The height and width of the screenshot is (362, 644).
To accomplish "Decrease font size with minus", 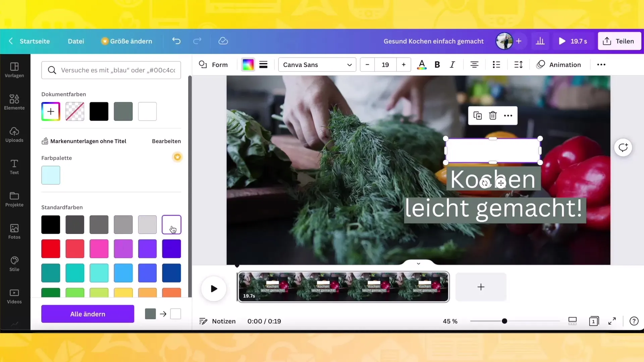I will [x=367, y=65].
